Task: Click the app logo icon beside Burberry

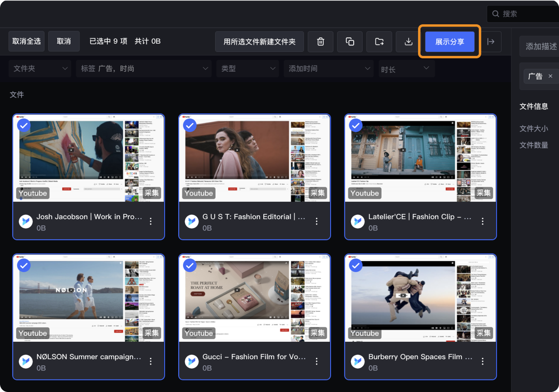Action: [x=358, y=362]
